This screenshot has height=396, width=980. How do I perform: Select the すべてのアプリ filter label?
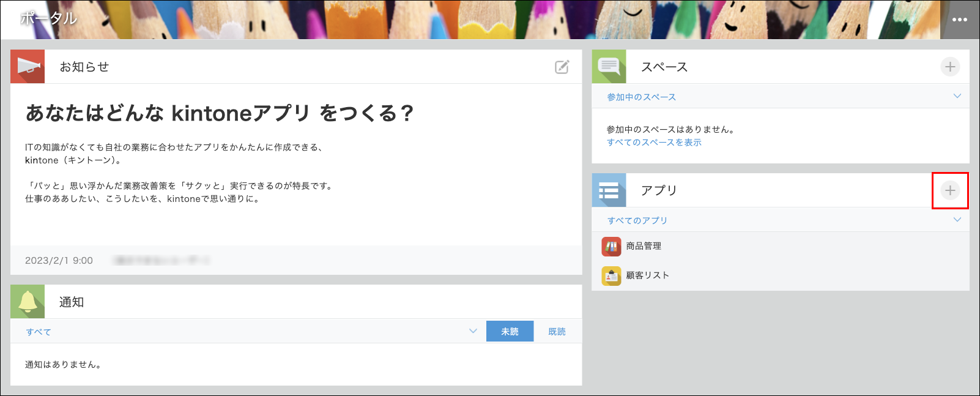click(x=637, y=220)
